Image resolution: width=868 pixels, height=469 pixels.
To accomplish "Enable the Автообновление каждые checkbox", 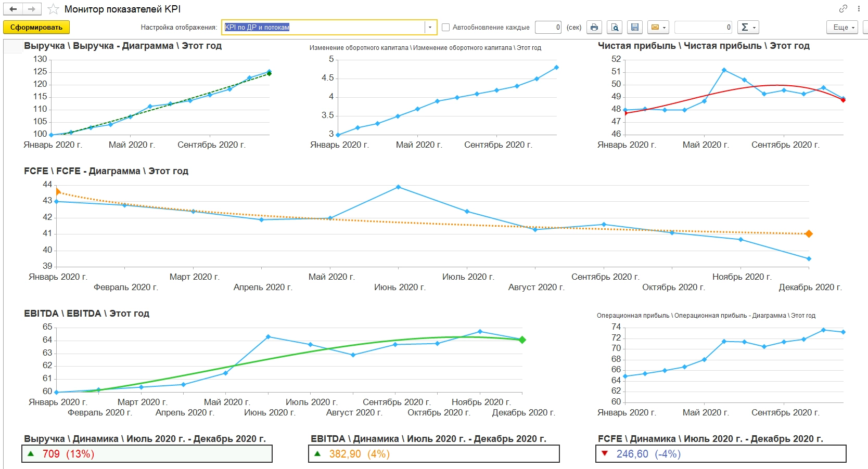I will pos(445,28).
